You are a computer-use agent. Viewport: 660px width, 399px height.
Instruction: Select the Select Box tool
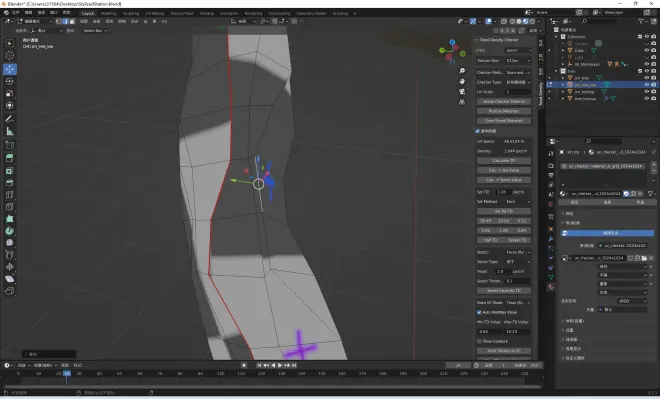10,43
